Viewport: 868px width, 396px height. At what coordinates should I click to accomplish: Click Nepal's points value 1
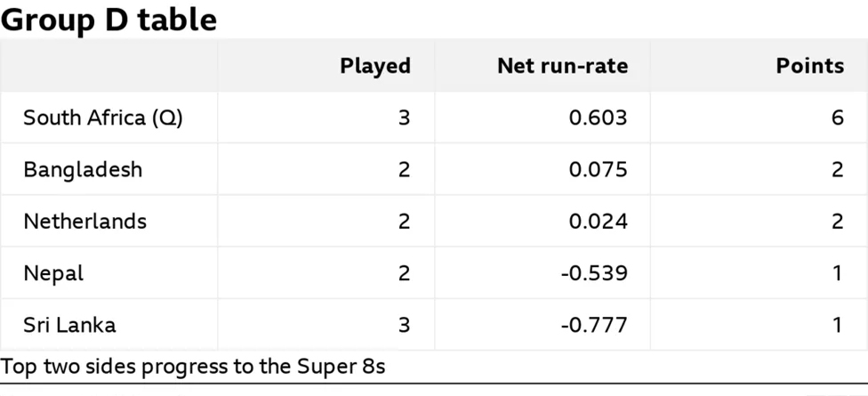(838, 273)
